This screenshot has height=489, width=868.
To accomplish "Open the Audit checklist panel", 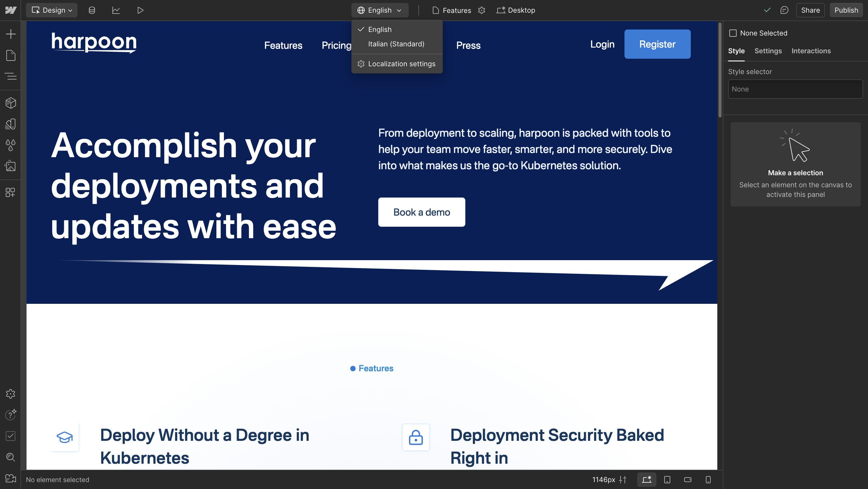I will tap(11, 436).
